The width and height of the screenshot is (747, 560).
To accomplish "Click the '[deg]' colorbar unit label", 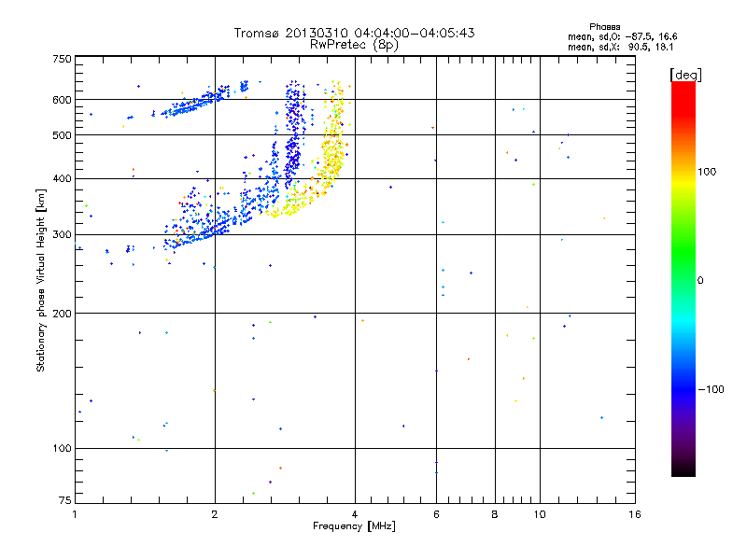I will coord(685,75).
